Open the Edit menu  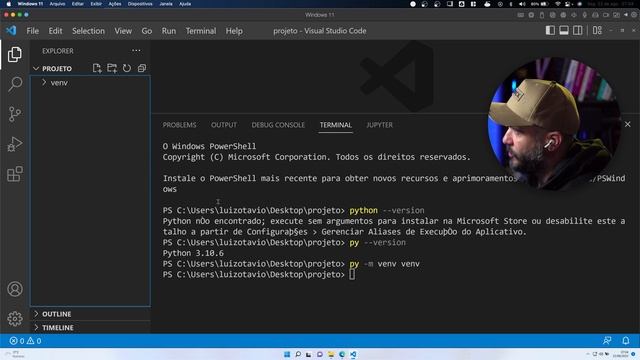click(x=55, y=31)
